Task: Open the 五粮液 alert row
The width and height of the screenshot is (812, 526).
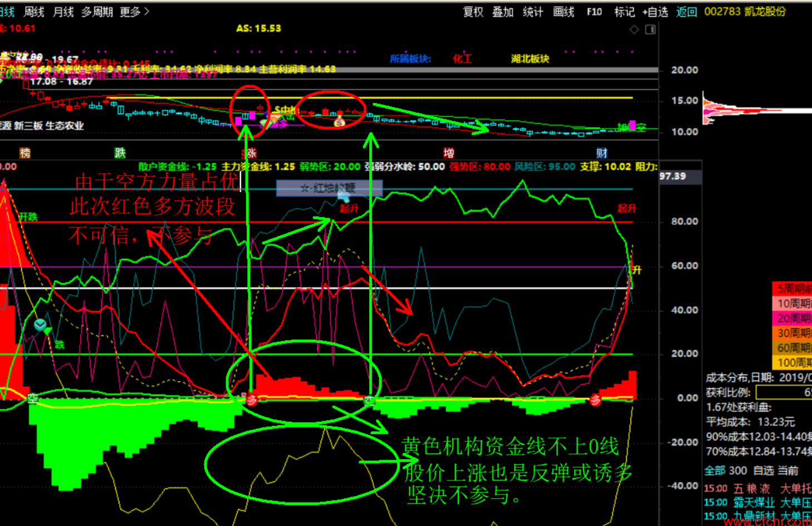Action: pos(758,489)
